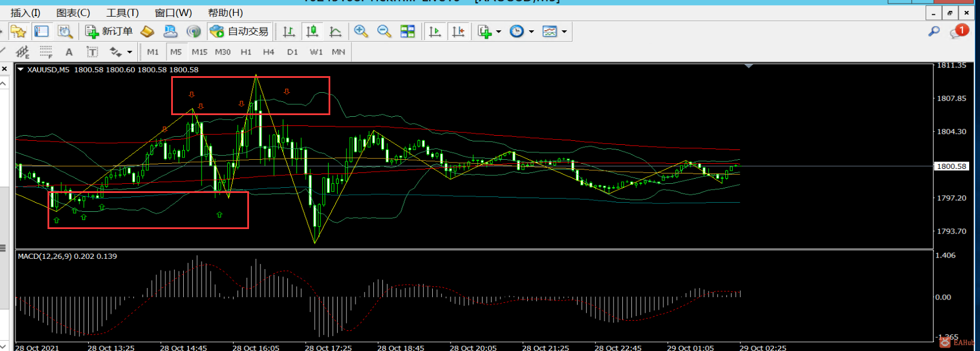Viewport: 980px width, 351px height.
Task: Open MetaEditor yellow book icon
Action: click(x=147, y=31)
